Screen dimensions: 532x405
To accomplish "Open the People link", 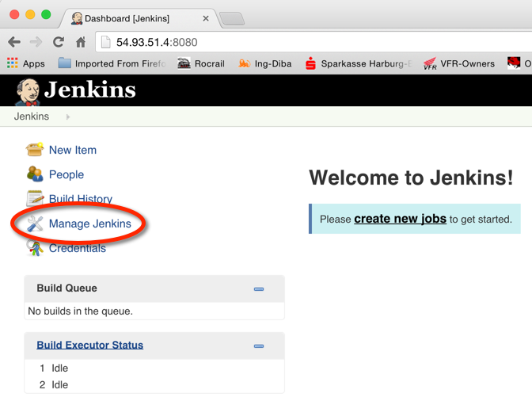I will coord(66,174).
